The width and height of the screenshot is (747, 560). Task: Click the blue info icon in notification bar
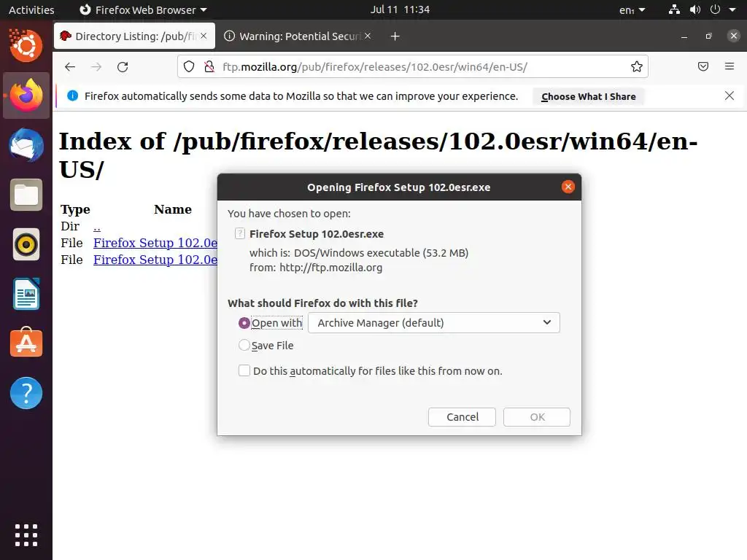click(x=72, y=96)
